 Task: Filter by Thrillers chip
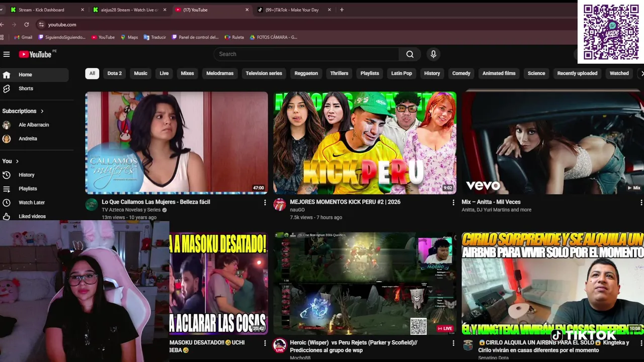339,73
